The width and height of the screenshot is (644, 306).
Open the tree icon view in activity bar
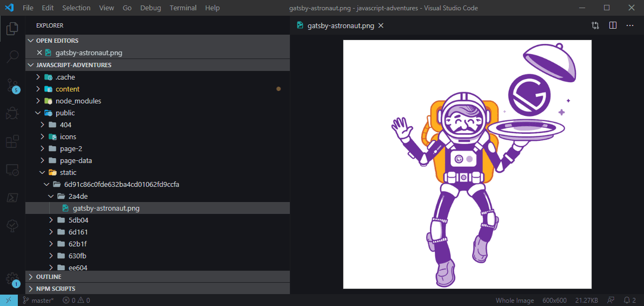click(x=12, y=225)
